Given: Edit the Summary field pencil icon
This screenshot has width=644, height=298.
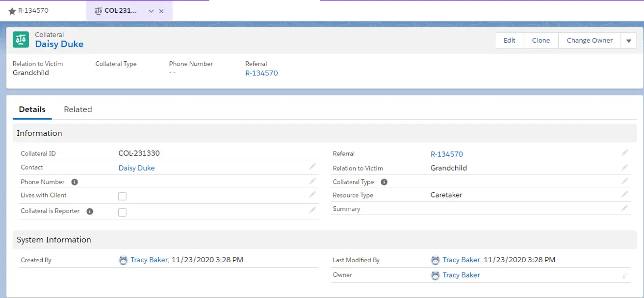Looking at the screenshot, I should pyautogui.click(x=624, y=208).
